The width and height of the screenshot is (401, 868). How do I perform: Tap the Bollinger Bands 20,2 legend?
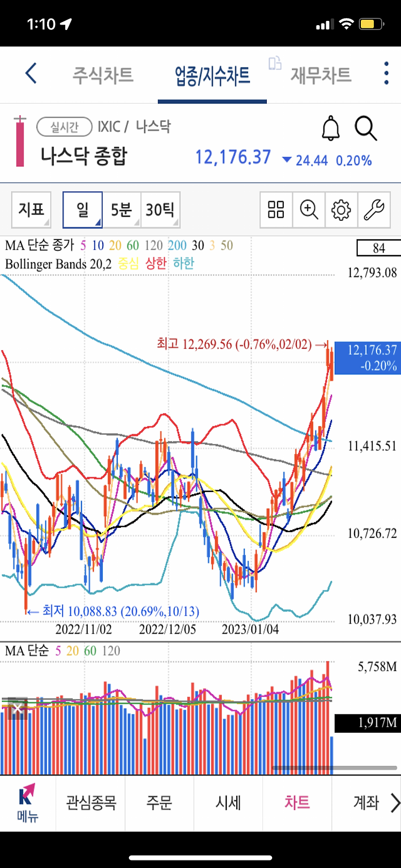coord(58,264)
